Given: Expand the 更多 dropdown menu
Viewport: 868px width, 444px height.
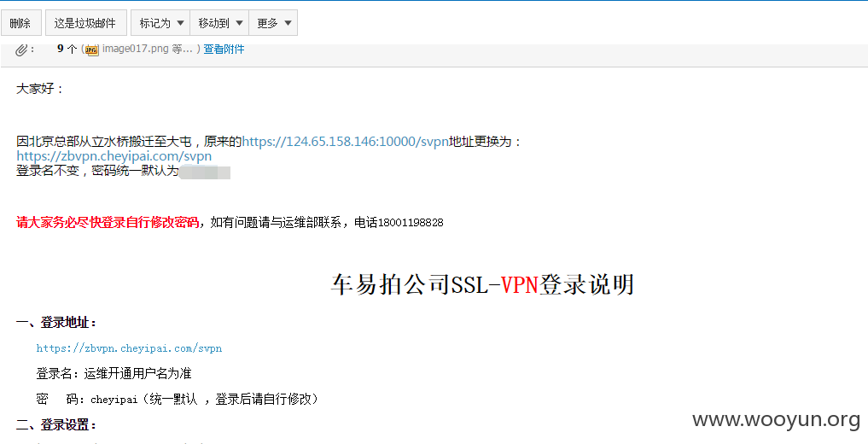Looking at the screenshot, I should pos(273,23).
